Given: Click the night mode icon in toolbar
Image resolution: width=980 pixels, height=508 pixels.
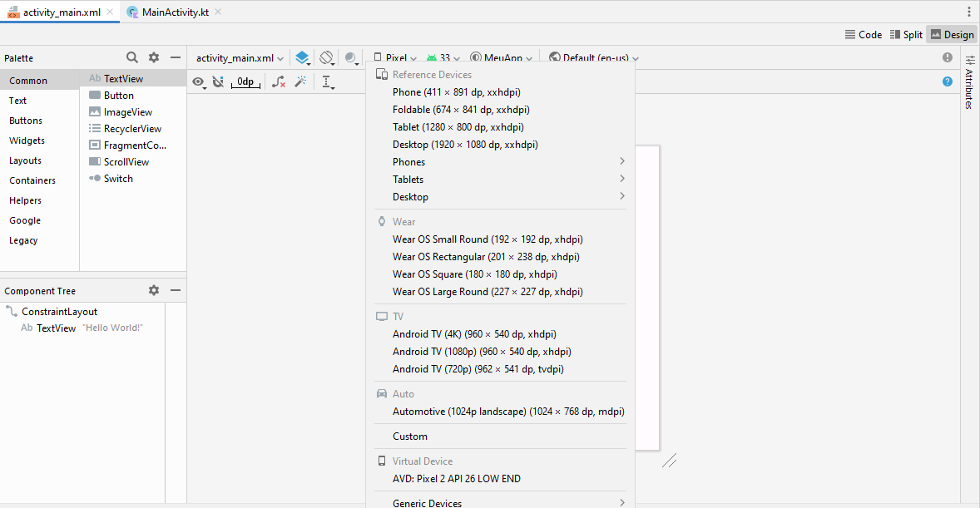Looking at the screenshot, I should coord(351,58).
